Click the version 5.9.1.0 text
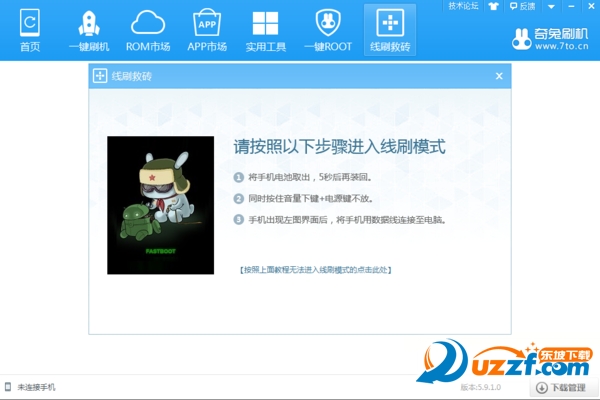The image size is (600, 400). click(x=480, y=387)
